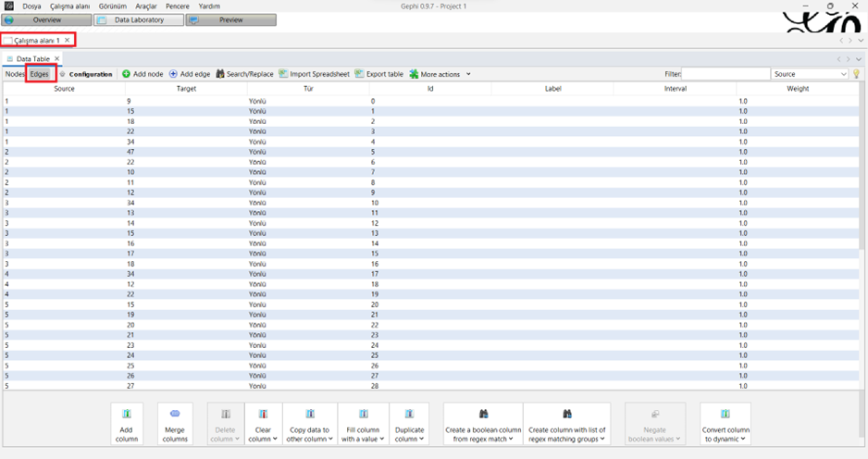Screen dimensions: 868x459
Task: Sort by the Label column header
Action: coord(552,89)
